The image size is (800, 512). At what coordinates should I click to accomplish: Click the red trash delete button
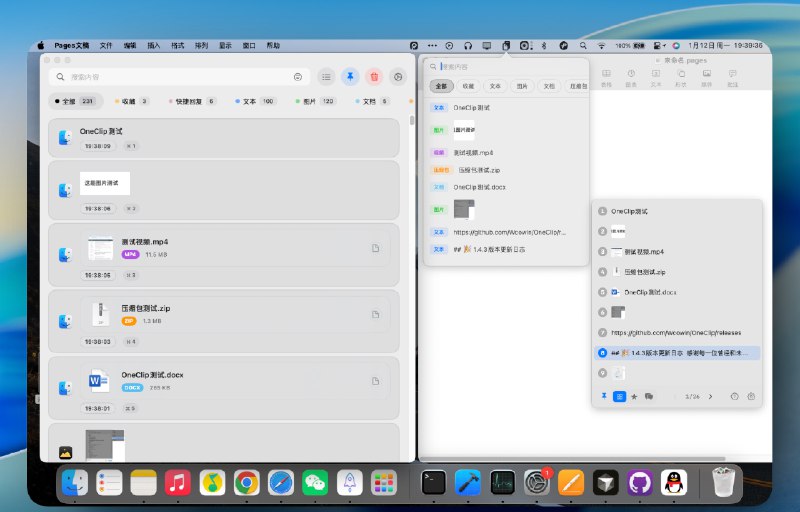[x=374, y=76]
